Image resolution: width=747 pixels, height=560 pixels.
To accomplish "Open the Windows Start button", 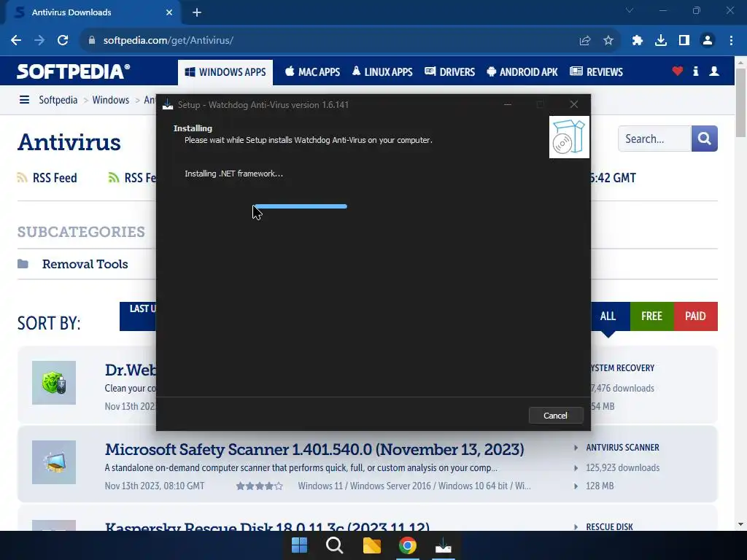I will [299, 545].
